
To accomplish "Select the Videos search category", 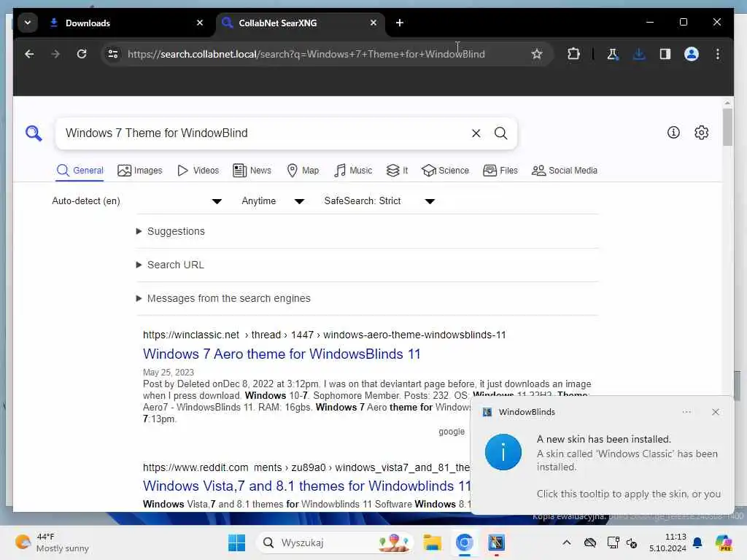I will [x=198, y=171].
